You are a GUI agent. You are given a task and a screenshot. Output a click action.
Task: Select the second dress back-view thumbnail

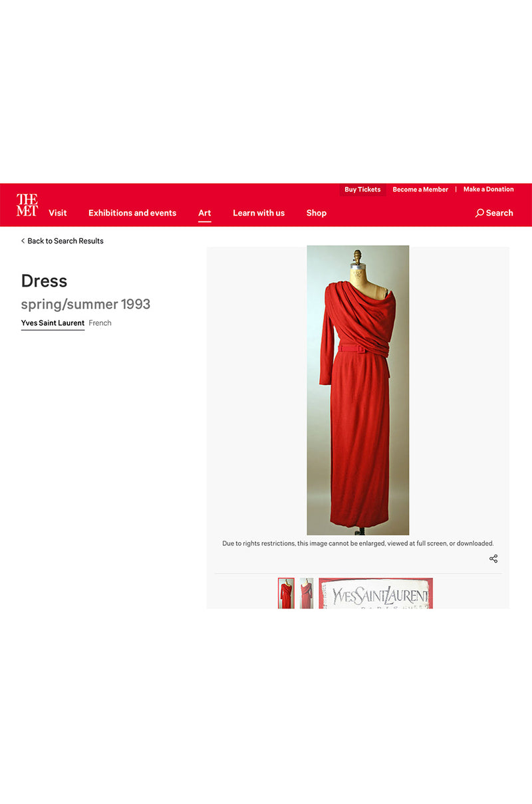tap(307, 593)
